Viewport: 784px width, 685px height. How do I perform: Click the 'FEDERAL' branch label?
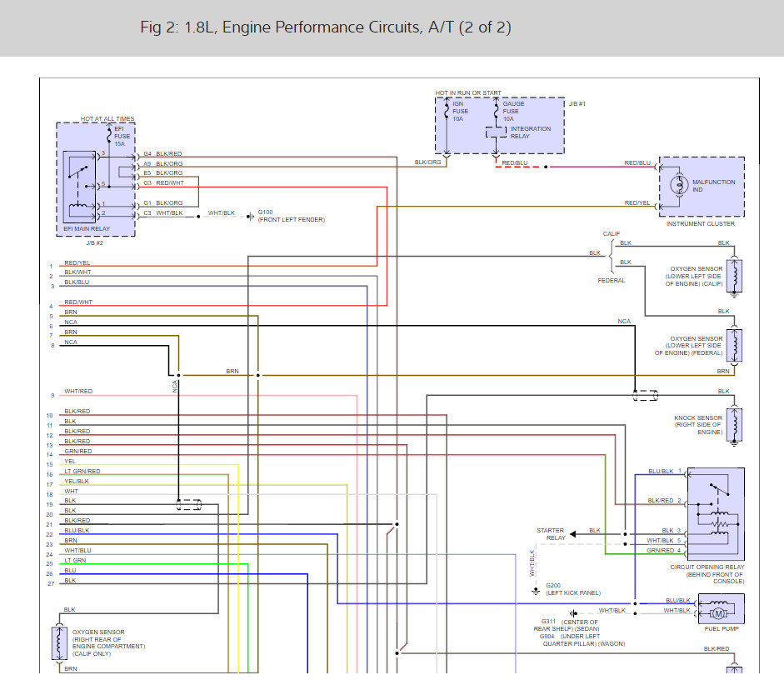click(612, 281)
